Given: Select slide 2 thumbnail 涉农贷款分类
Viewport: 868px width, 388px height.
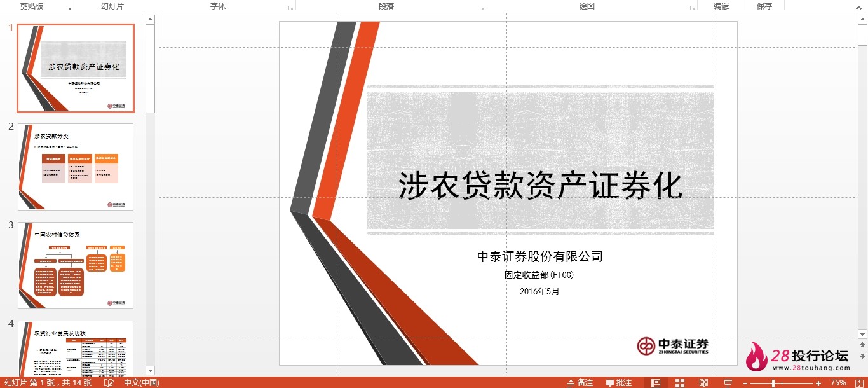Looking at the screenshot, I should coord(76,167).
